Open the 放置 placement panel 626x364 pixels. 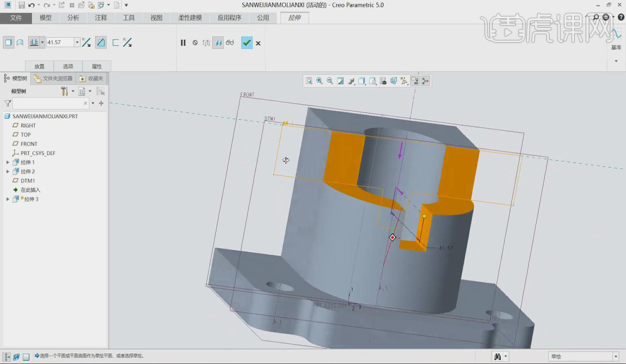39,66
